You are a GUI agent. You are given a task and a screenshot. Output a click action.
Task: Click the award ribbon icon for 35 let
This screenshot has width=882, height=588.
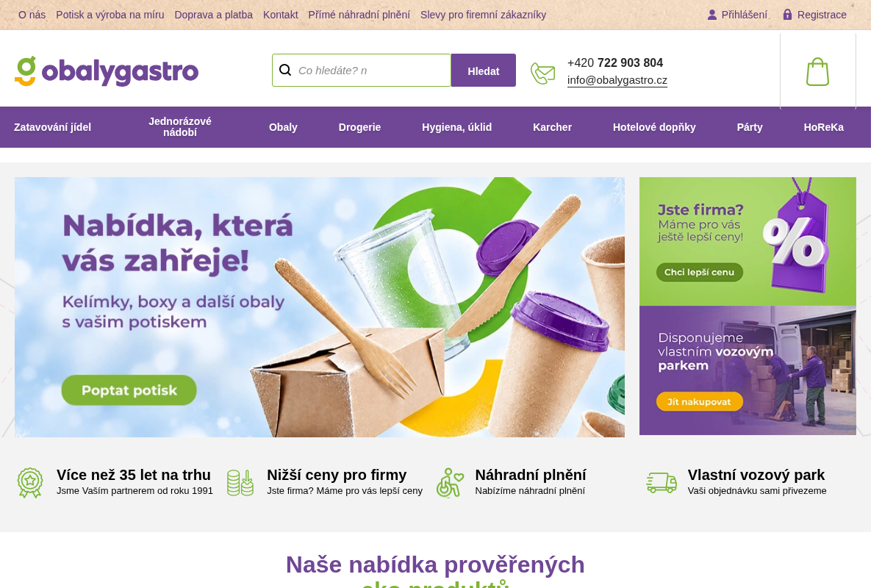coord(30,483)
